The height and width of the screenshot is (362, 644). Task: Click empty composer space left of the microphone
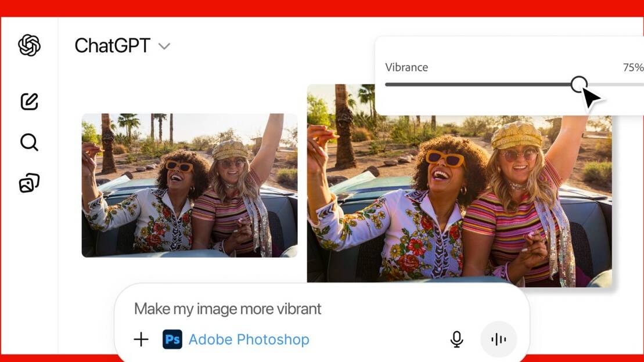(377, 339)
